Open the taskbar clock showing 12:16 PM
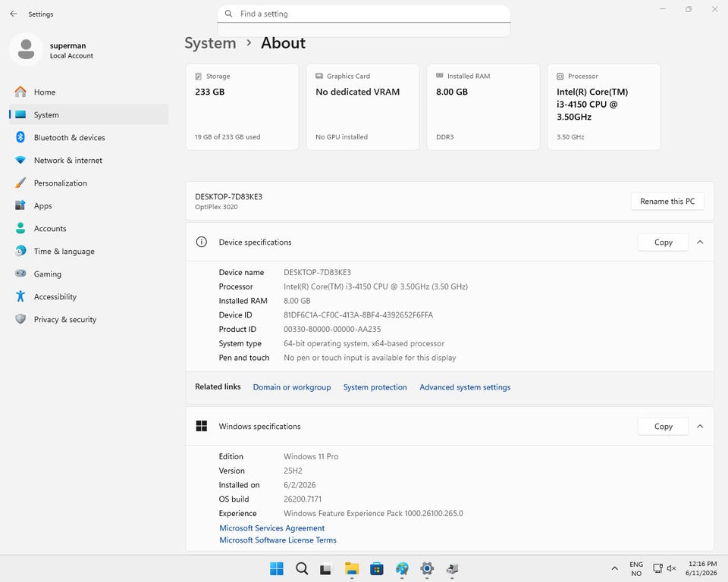This screenshot has height=582, width=728. [x=701, y=568]
